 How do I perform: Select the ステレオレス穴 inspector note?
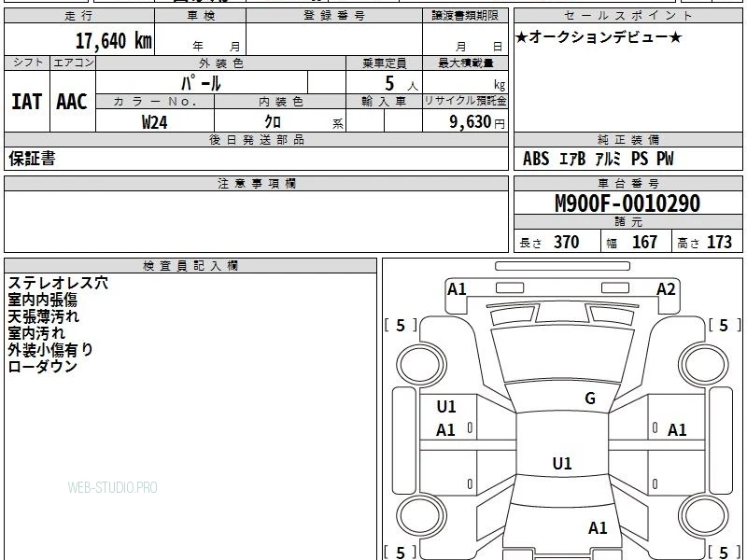tap(58, 284)
